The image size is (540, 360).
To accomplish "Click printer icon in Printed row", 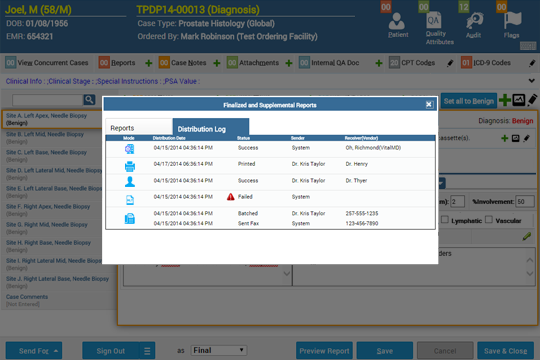I will 130,166.
